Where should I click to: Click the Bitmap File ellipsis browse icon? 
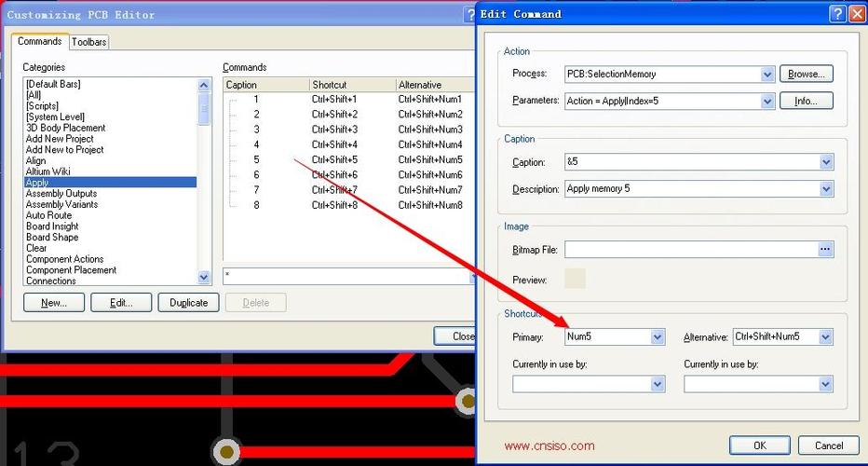pos(825,250)
